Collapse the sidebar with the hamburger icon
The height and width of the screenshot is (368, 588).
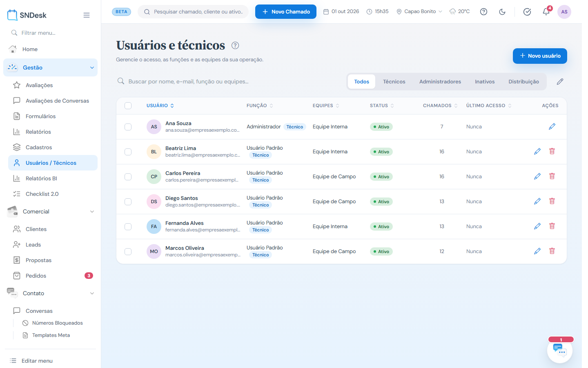tap(87, 15)
